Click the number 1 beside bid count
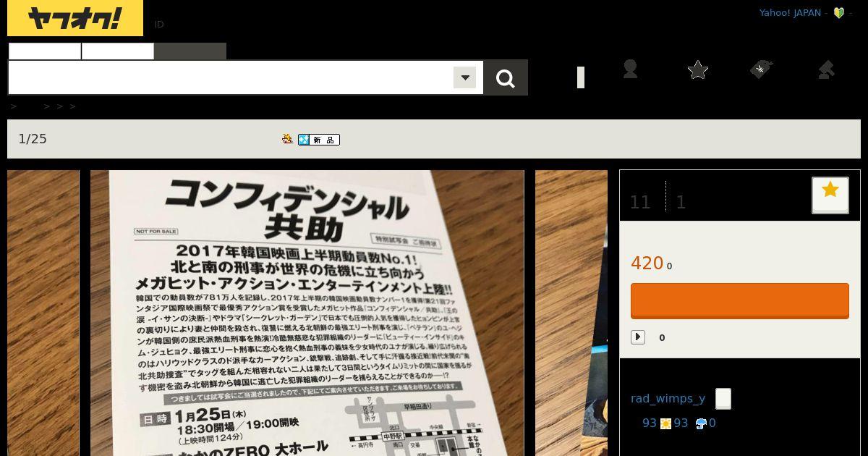The image size is (868, 456). pos(681,203)
